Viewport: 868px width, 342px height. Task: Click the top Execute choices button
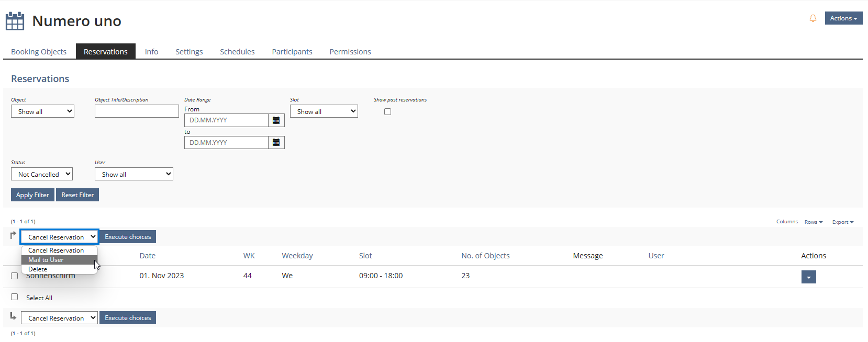point(128,237)
